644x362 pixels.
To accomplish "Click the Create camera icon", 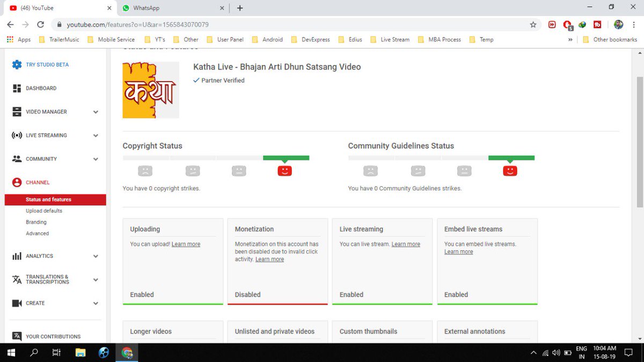I will pos(17,303).
